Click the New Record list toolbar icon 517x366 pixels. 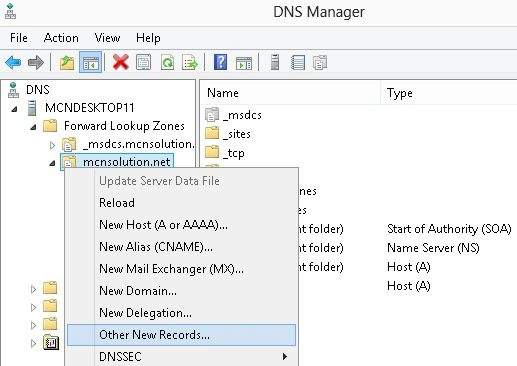(298, 62)
